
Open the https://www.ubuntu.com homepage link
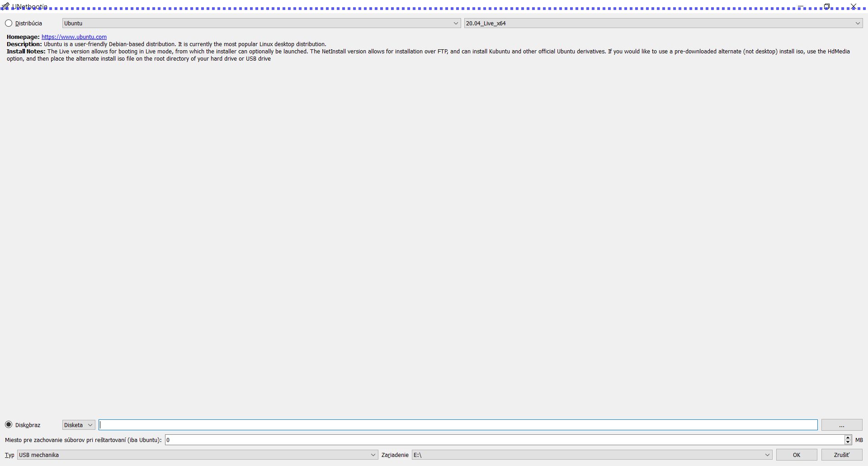click(74, 37)
